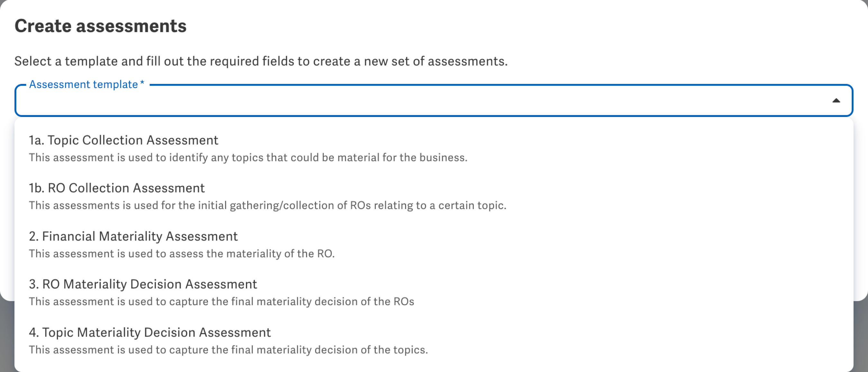Click the RO materiality description text

point(182,253)
